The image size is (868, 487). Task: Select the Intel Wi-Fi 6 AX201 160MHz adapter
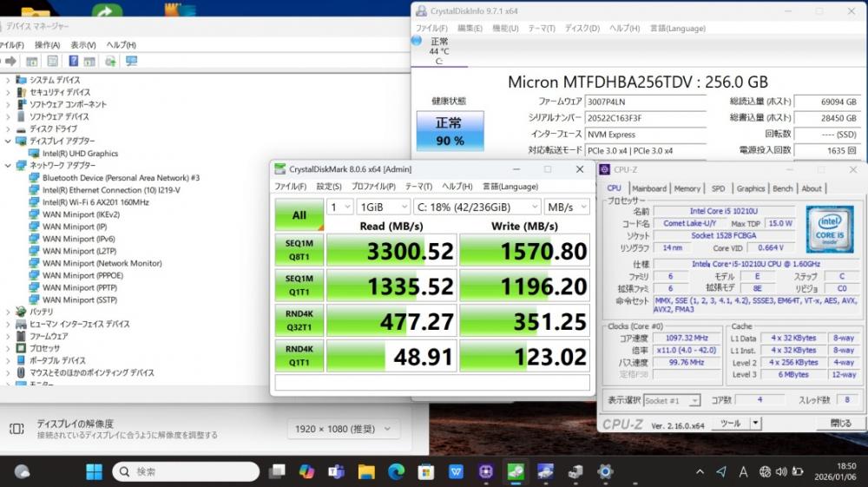tap(95, 202)
